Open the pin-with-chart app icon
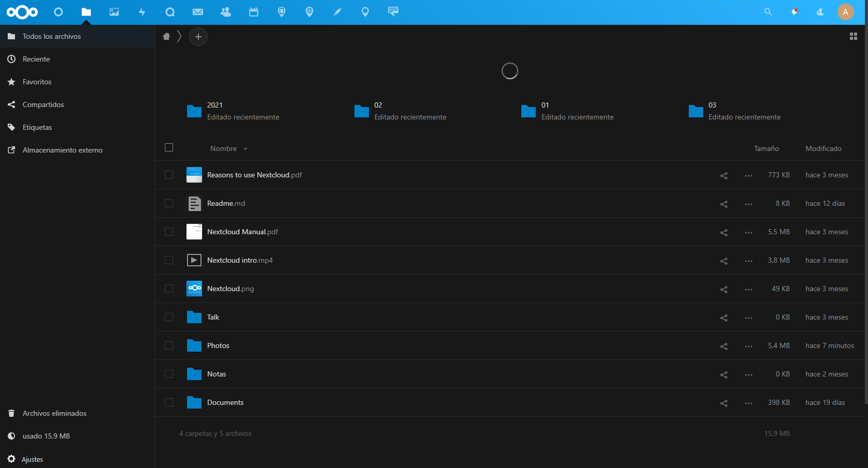This screenshot has width=868, height=468. coord(309,12)
